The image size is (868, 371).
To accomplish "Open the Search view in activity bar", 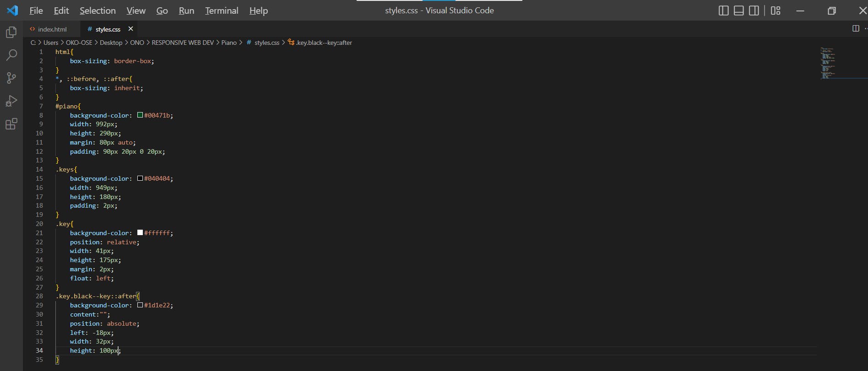I will (11, 55).
